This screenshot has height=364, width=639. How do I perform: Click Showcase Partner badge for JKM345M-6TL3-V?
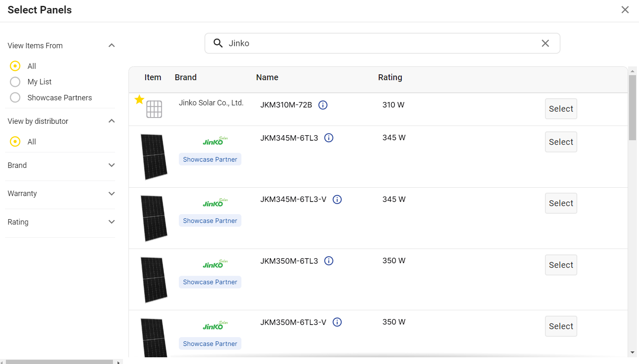coord(210,220)
